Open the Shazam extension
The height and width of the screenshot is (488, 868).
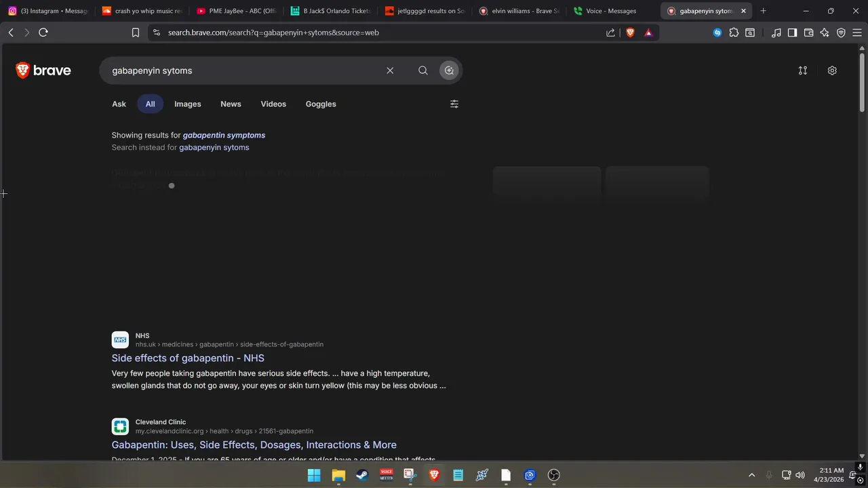717,33
